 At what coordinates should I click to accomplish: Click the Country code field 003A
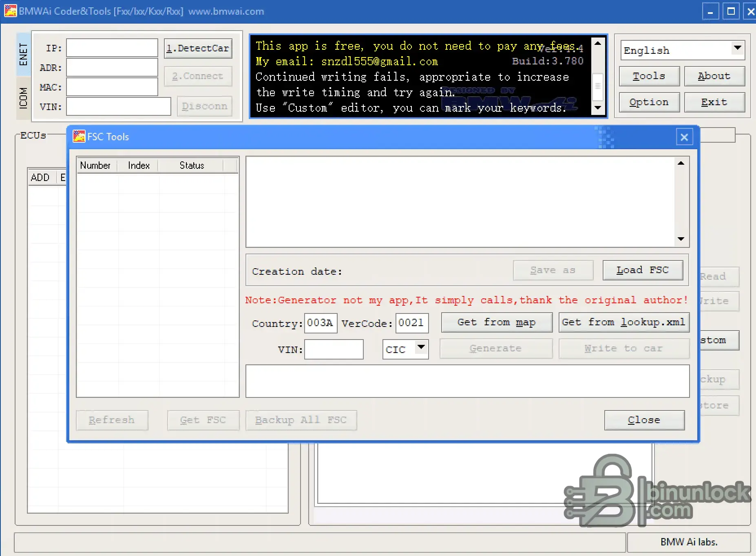321,323
